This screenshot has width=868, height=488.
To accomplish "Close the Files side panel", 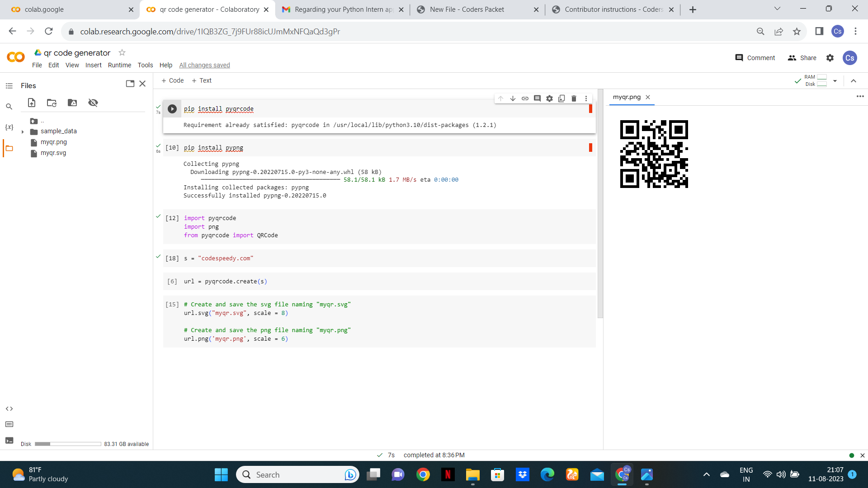I will click(x=142, y=84).
